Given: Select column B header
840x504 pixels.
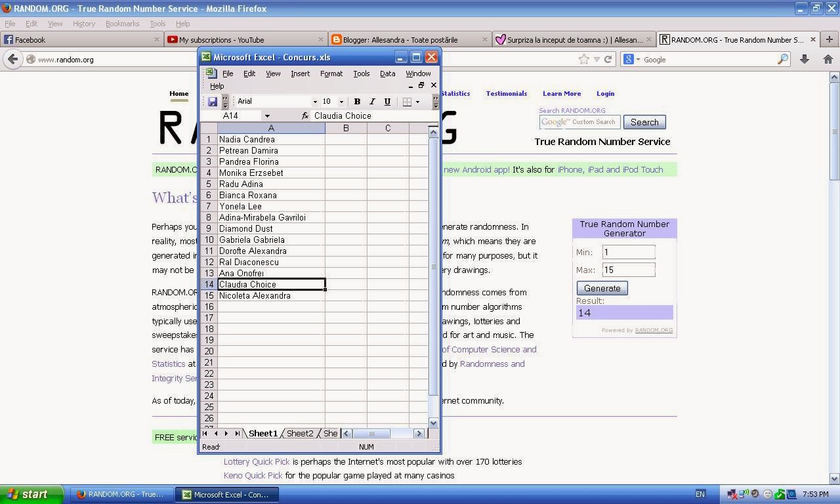Looking at the screenshot, I should [346, 128].
